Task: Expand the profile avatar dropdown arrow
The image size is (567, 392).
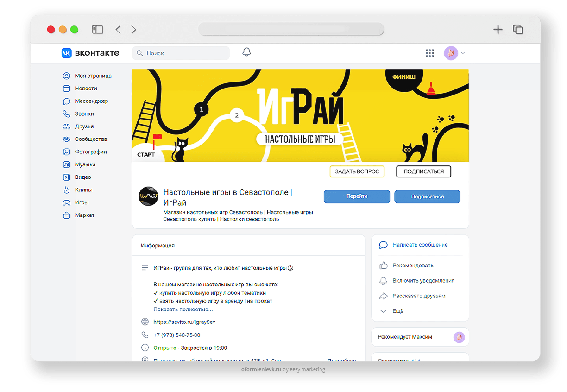Action: coord(463,53)
